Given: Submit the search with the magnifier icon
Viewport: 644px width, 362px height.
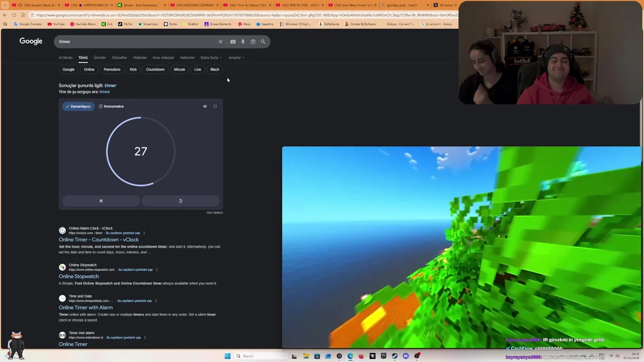Looking at the screenshot, I should click(263, 42).
